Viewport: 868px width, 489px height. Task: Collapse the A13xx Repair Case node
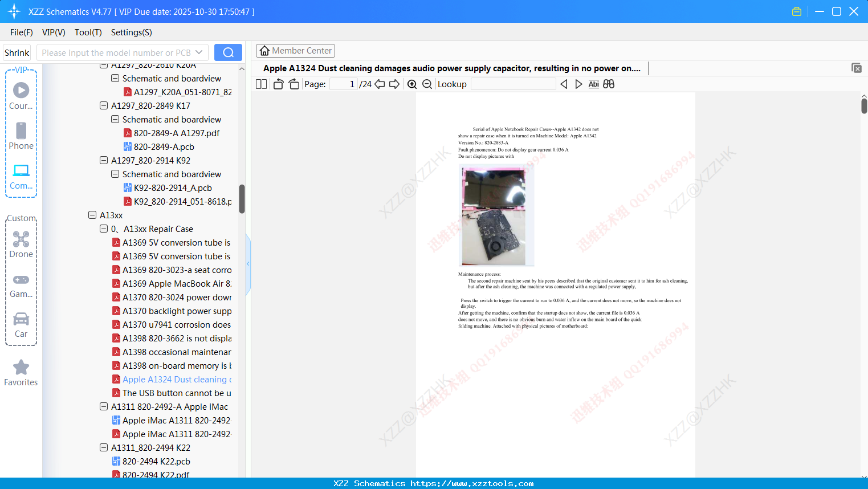click(104, 229)
